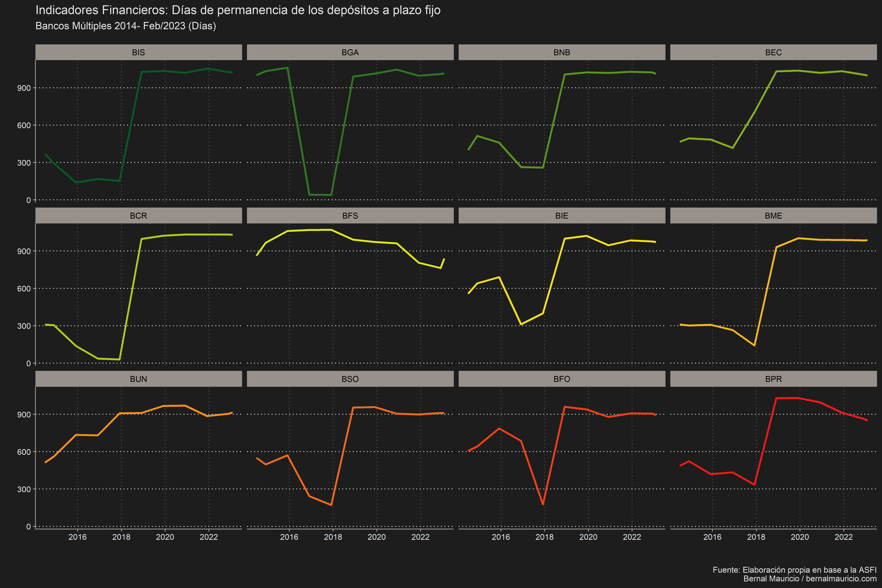Viewport: 882px width, 588px height.
Task: Click x-axis label 2018 under BSO panel
Action: click(333, 537)
